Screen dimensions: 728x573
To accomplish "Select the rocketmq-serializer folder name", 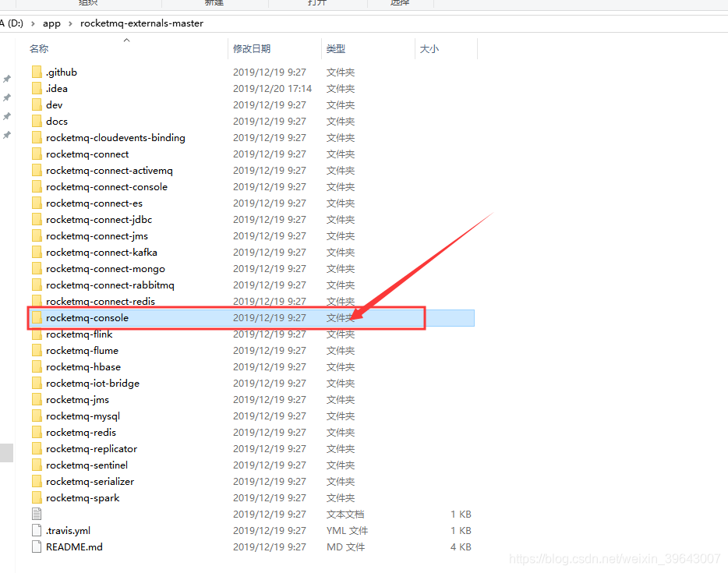I will tap(90, 482).
